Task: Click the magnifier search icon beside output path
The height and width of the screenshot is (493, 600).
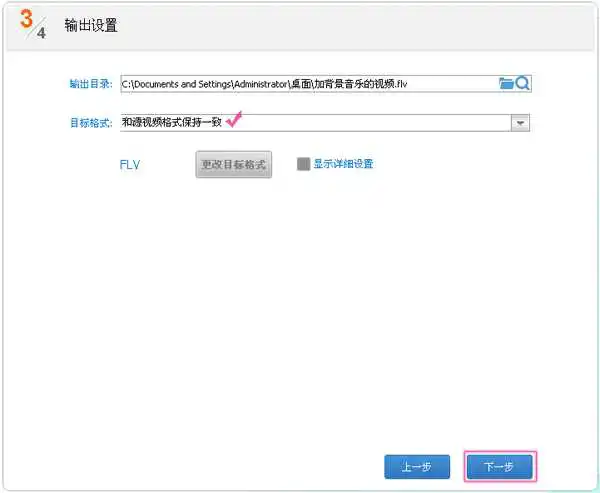Action: (522, 83)
